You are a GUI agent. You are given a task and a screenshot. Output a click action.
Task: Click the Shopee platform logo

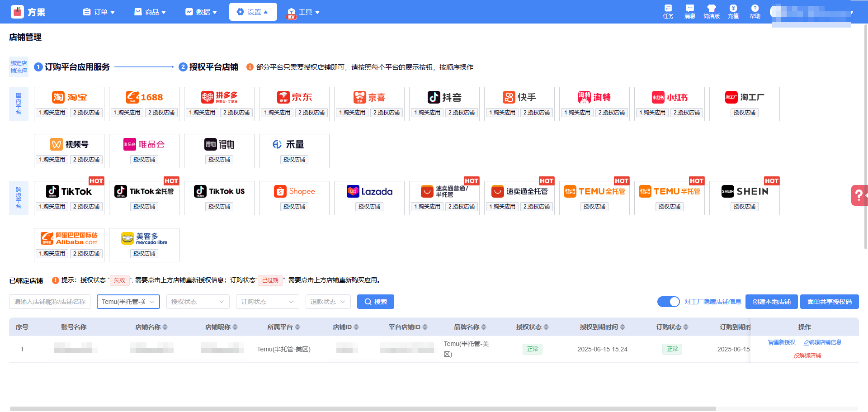(294, 191)
